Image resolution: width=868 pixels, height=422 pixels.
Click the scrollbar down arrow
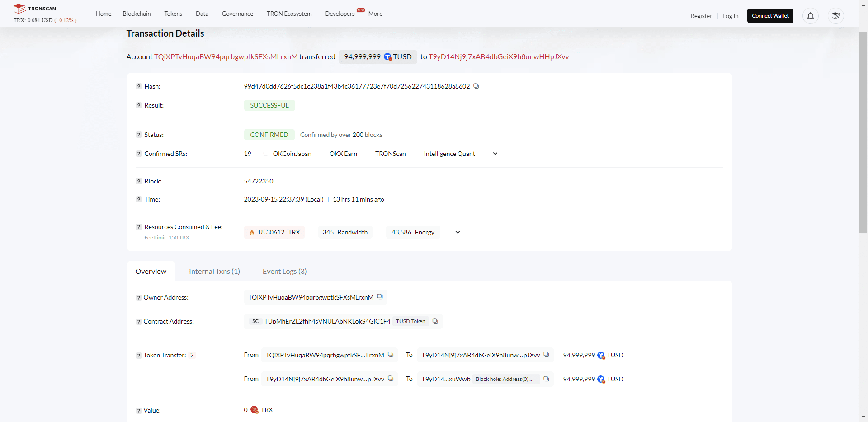click(x=863, y=417)
